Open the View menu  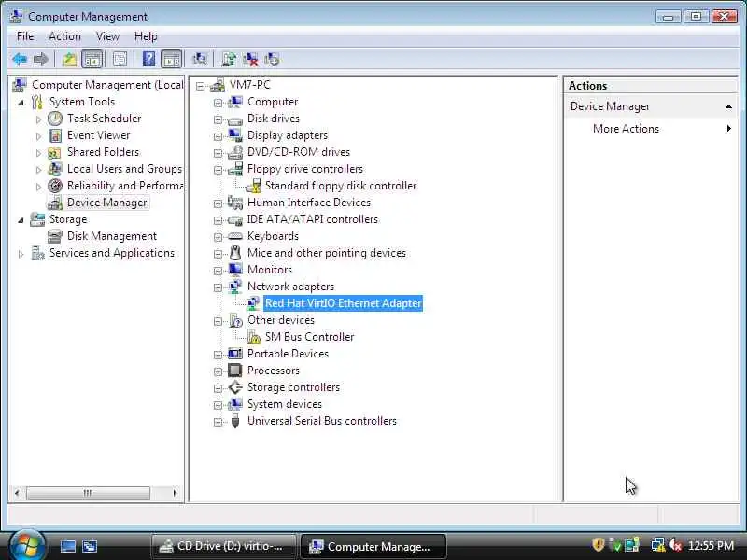click(x=107, y=36)
